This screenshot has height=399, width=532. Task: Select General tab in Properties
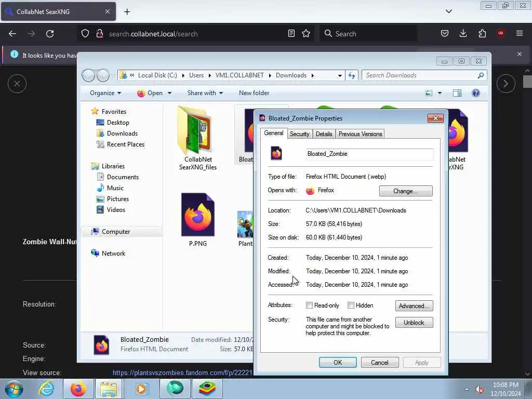tap(273, 134)
